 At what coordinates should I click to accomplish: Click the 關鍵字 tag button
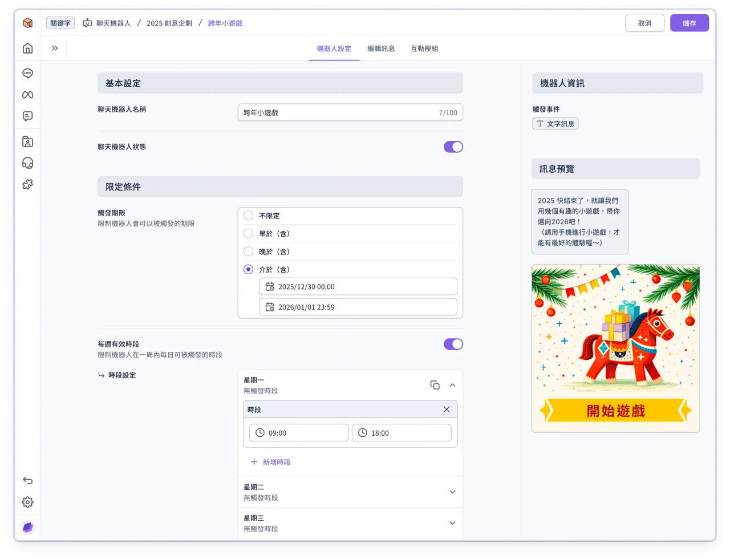60,23
